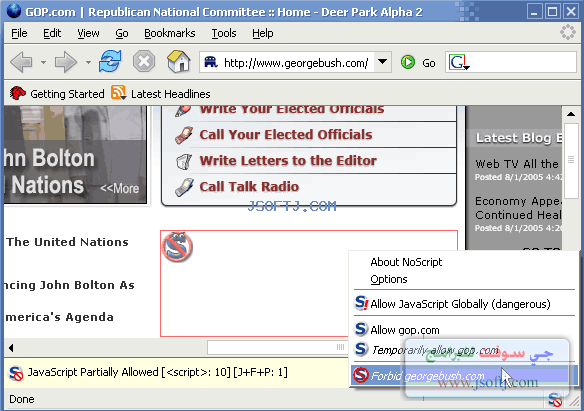
Task: Click the horizontal scrollbar thumb
Action: [277, 348]
